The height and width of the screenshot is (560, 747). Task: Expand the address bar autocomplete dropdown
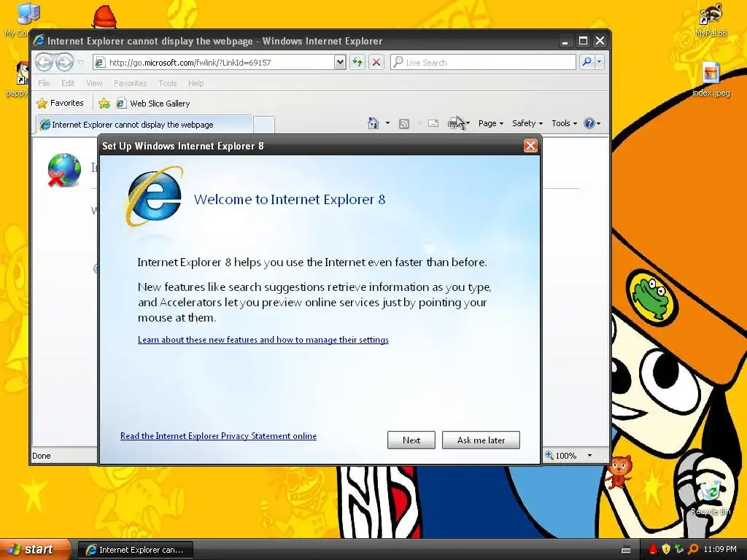tap(340, 63)
